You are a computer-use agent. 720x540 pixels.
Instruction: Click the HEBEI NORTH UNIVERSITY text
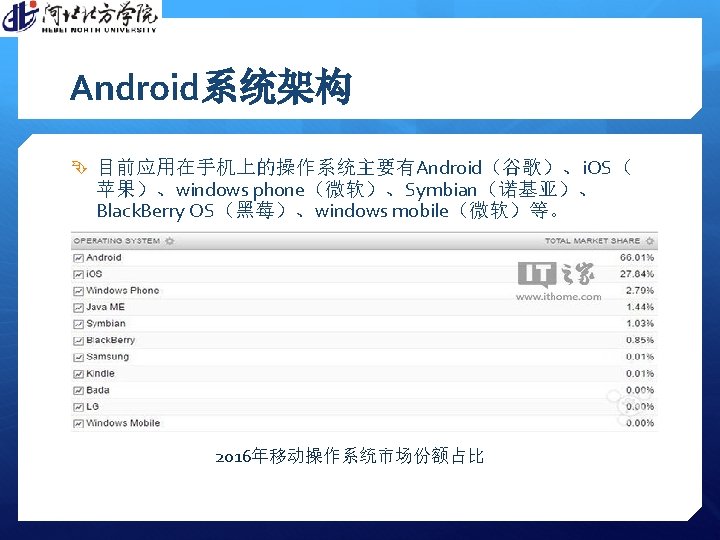point(99,30)
